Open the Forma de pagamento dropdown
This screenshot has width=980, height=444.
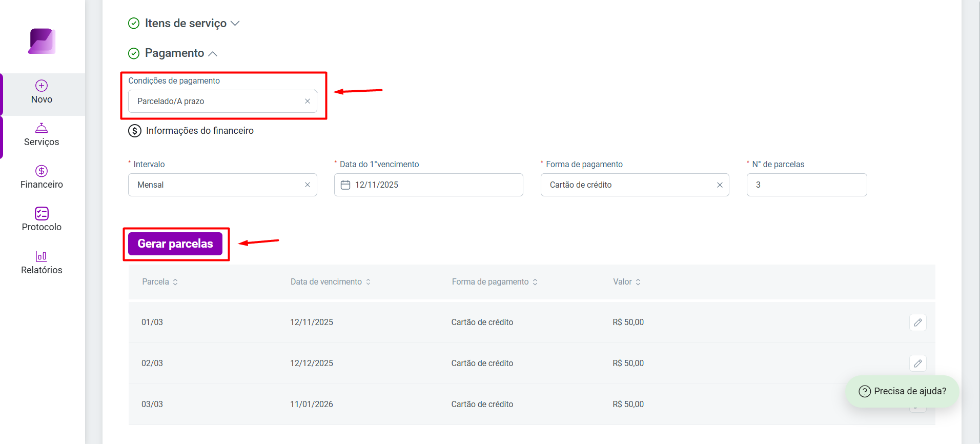click(x=635, y=185)
